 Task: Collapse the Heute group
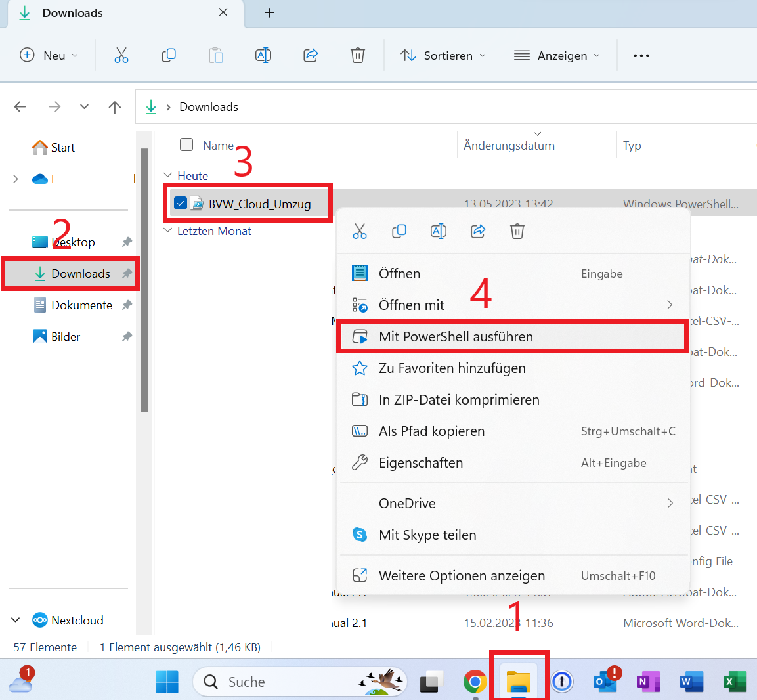(x=168, y=175)
